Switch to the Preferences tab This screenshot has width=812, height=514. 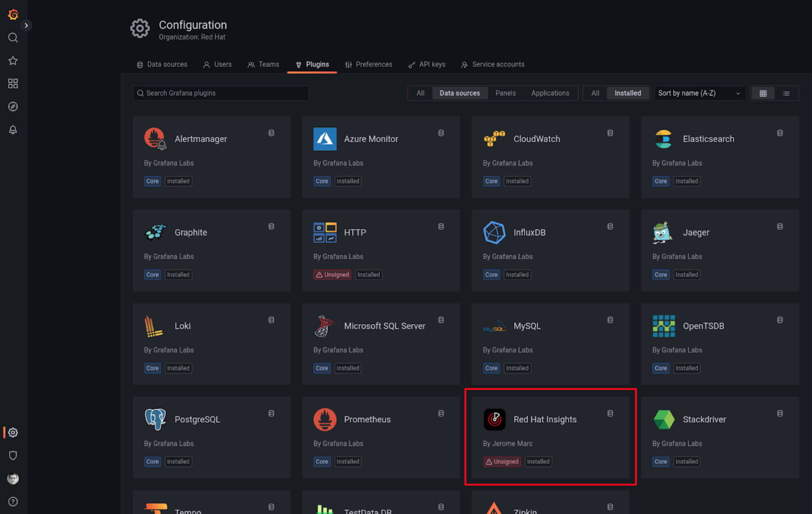(x=369, y=64)
